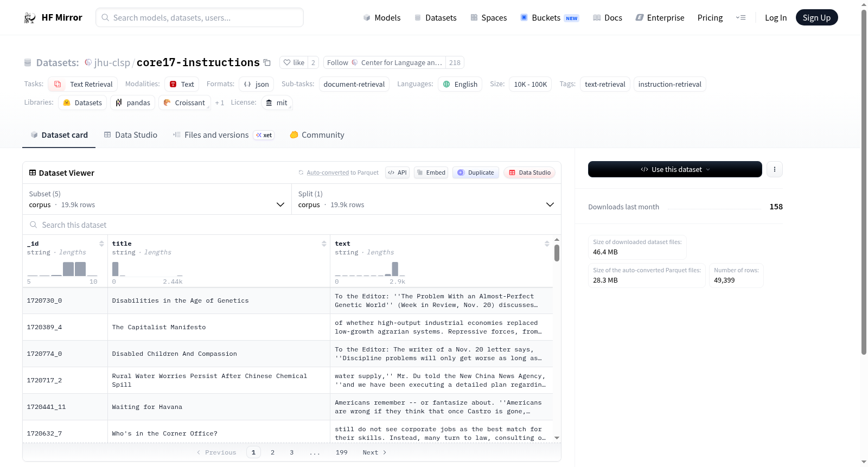Viewport: 868px width, 467px height.
Task: Click the instruction-retrieval tag
Action: pyautogui.click(x=669, y=84)
